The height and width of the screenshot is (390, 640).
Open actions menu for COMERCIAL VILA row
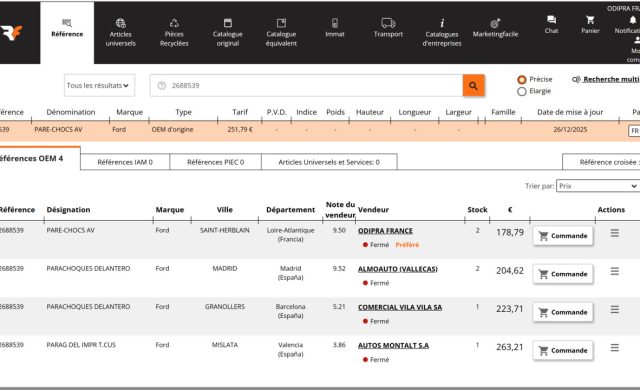click(x=615, y=309)
